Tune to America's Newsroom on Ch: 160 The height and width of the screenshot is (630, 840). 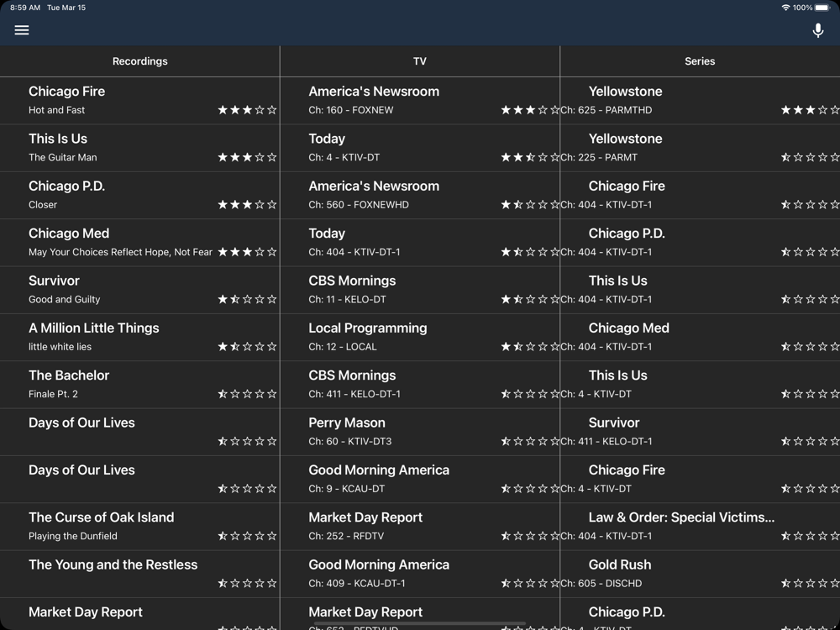(419, 101)
